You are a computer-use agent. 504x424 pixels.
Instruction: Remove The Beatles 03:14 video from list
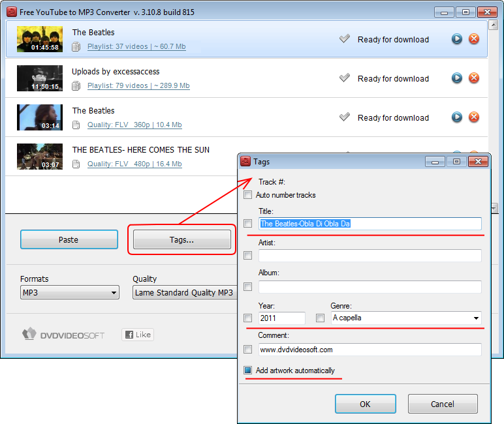pyautogui.click(x=474, y=117)
